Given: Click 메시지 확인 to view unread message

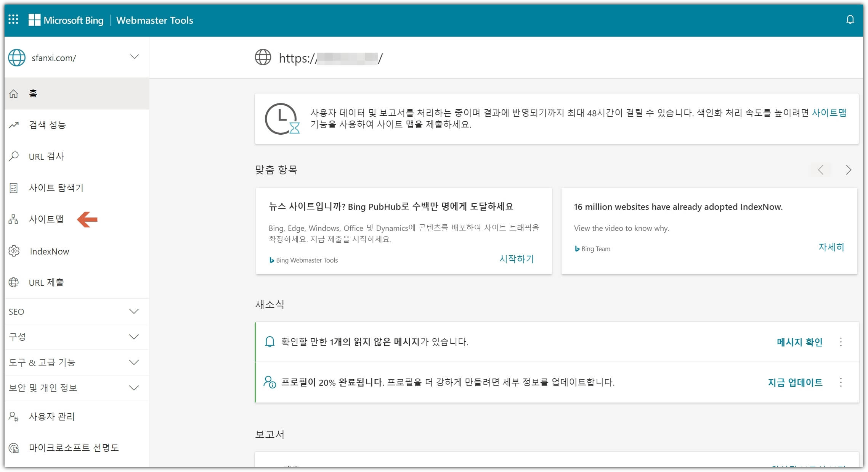Looking at the screenshot, I should point(799,342).
